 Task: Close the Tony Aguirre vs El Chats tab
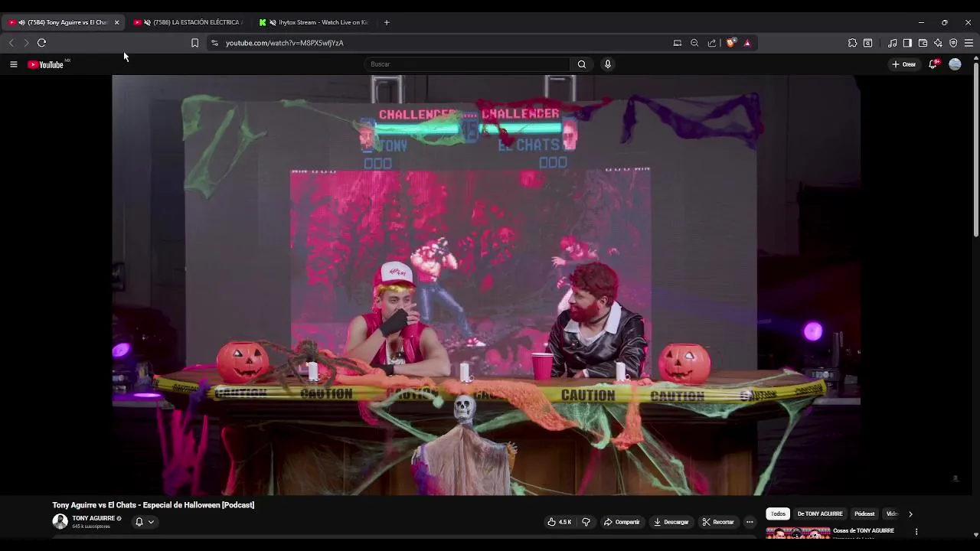116,22
